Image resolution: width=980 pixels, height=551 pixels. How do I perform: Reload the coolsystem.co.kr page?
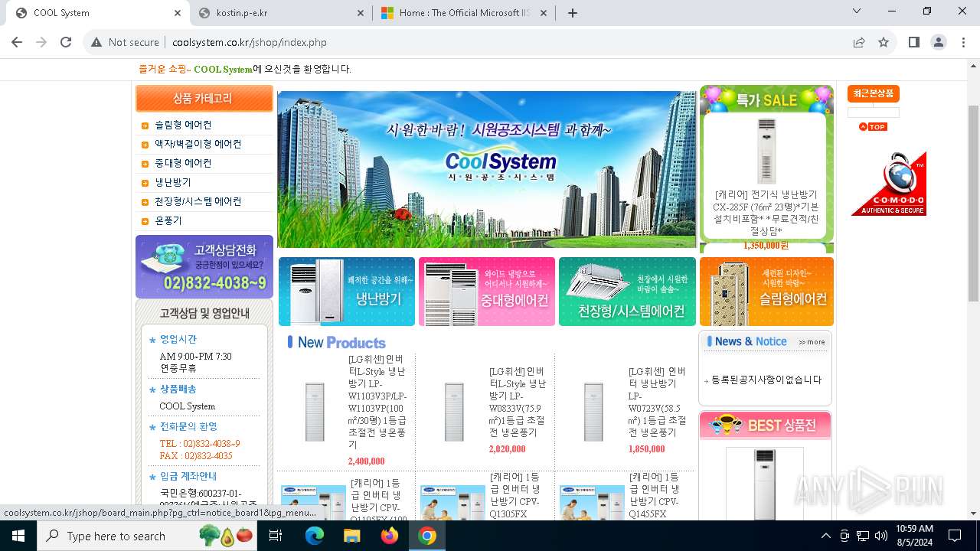pyautogui.click(x=66, y=42)
